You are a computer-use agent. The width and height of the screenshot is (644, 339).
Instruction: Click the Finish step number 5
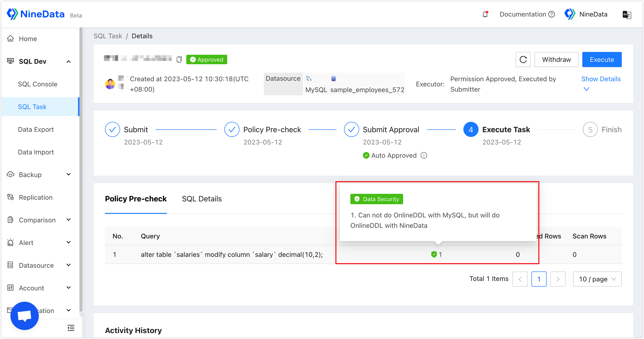pos(590,129)
